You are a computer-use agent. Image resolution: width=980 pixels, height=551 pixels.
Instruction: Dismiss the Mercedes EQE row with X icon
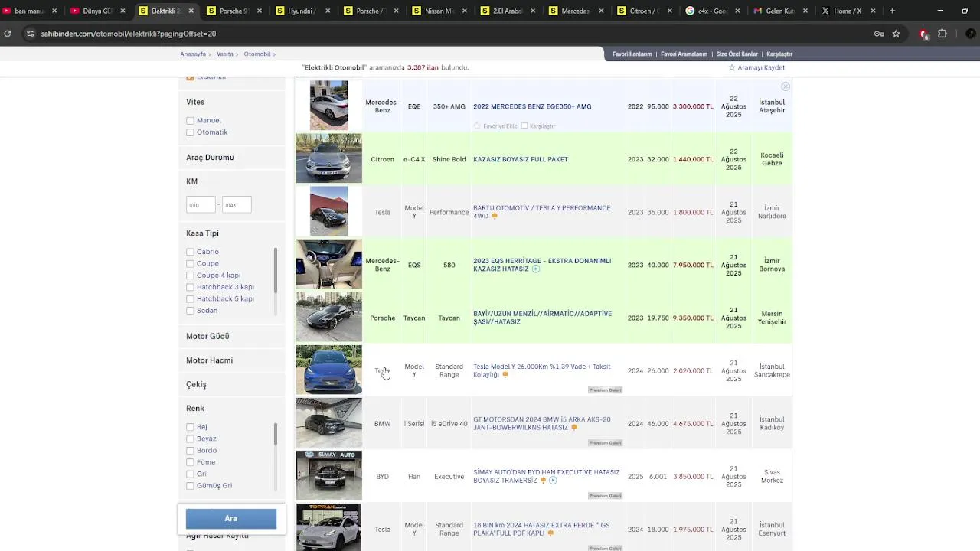pyautogui.click(x=786, y=86)
